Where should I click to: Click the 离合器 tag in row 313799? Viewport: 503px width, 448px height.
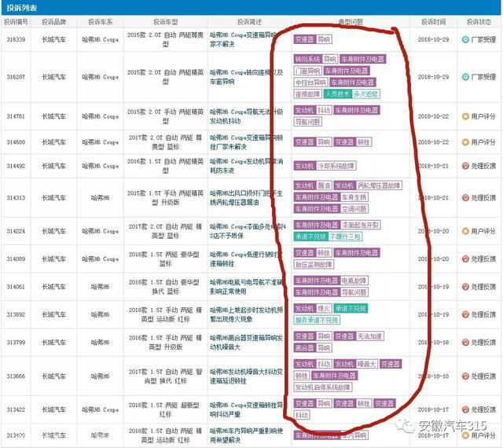point(304,348)
